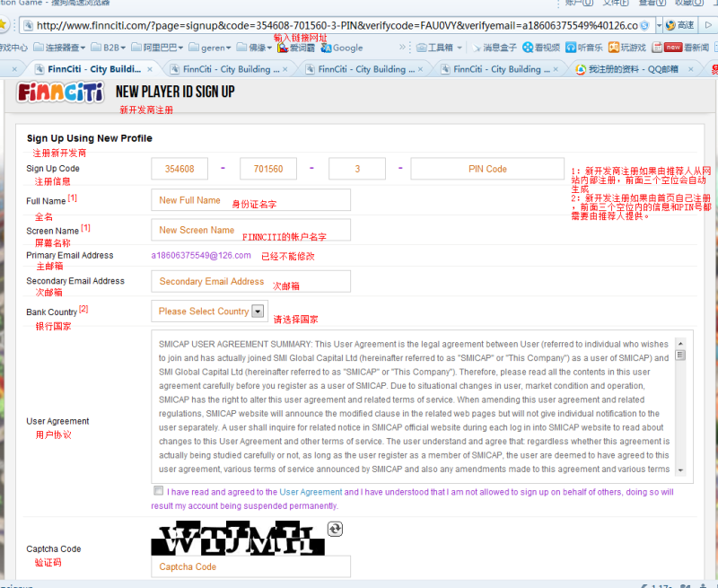
Task: Expand the 连接器查 bookmark folder
Action: pos(60,48)
